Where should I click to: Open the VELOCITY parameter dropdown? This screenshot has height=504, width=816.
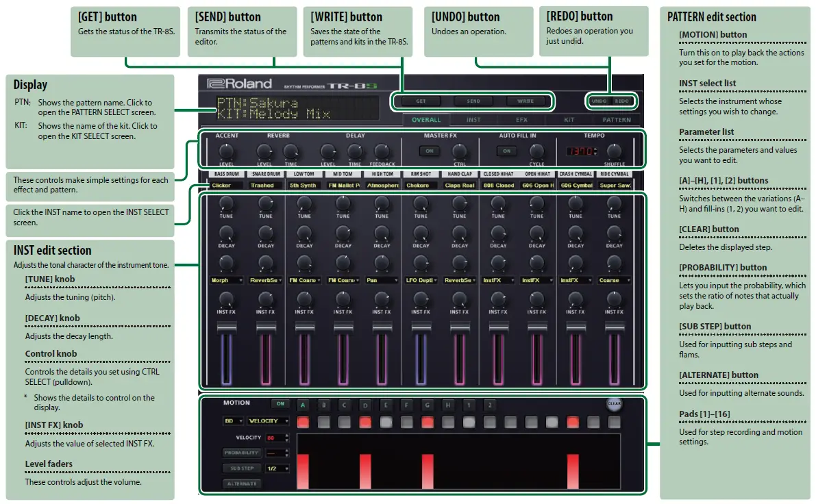(267, 420)
